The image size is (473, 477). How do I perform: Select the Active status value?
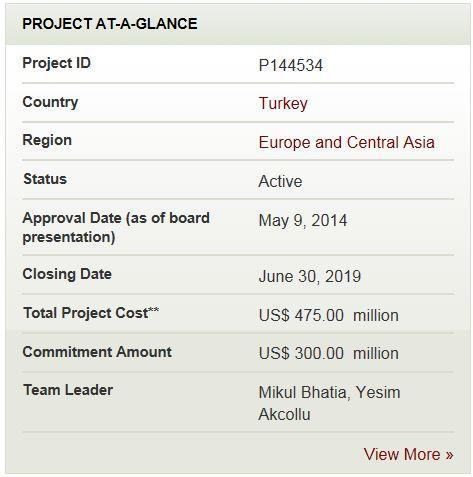point(280,181)
